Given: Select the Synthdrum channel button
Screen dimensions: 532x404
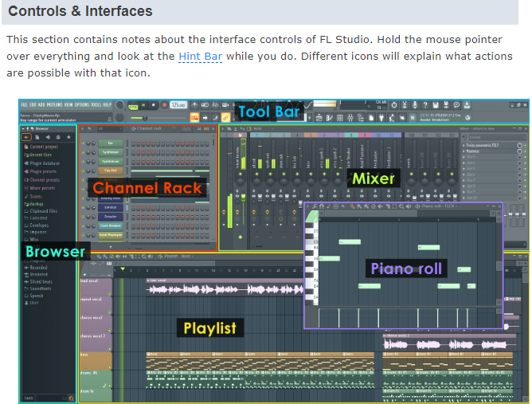Looking at the screenshot, I should click(x=111, y=162).
